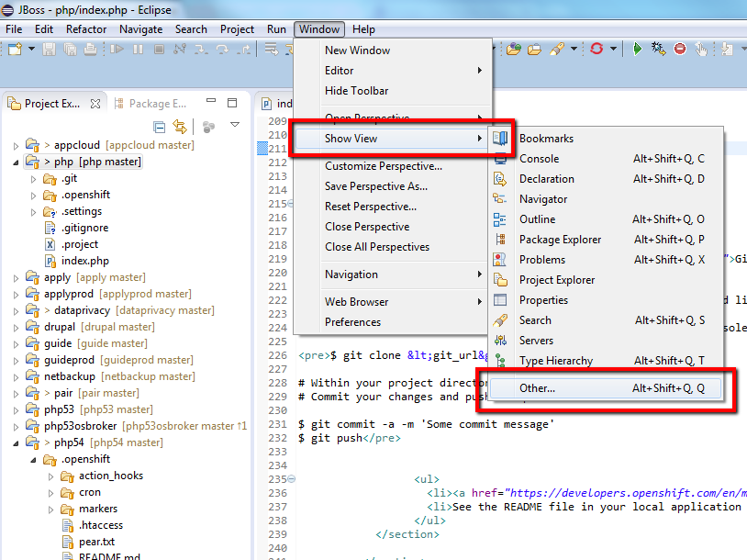The height and width of the screenshot is (560, 747).
Task: Select Console from the Show View submenu
Action: (539, 159)
